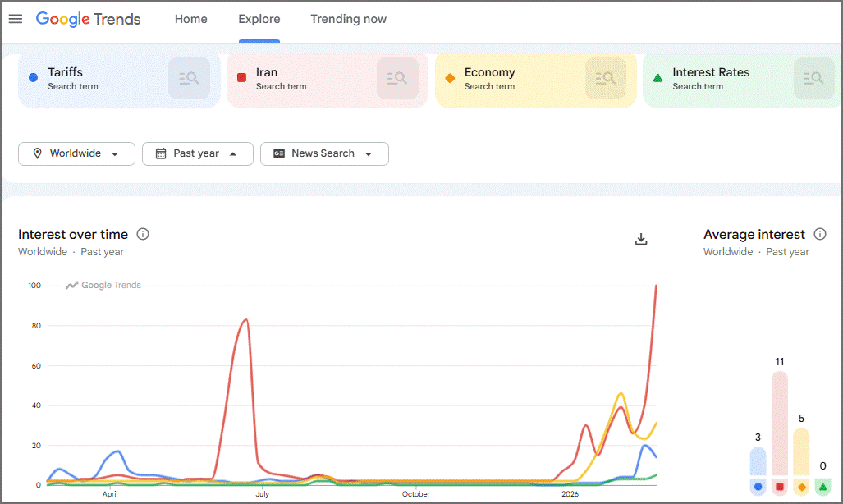The height and width of the screenshot is (504, 843).
Task: Click the orange diamond Economy marker
Action: click(450, 78)
